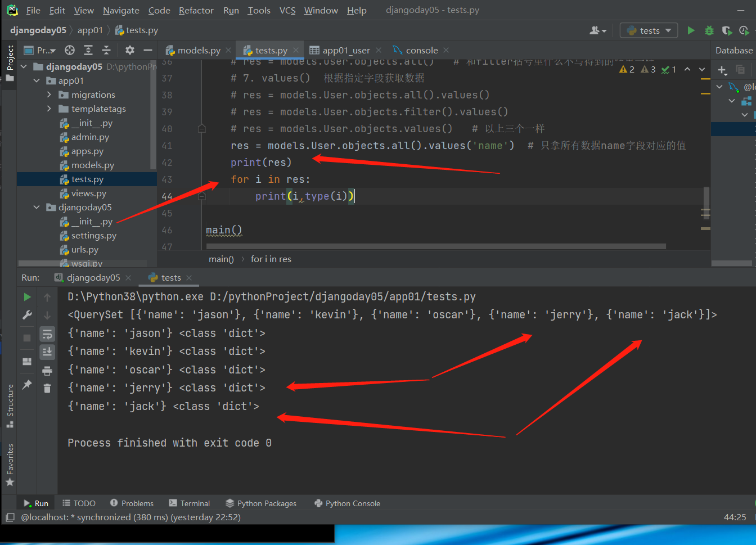Expand the migrations folder
Screen dimensions: 756x545
(49, 94)
